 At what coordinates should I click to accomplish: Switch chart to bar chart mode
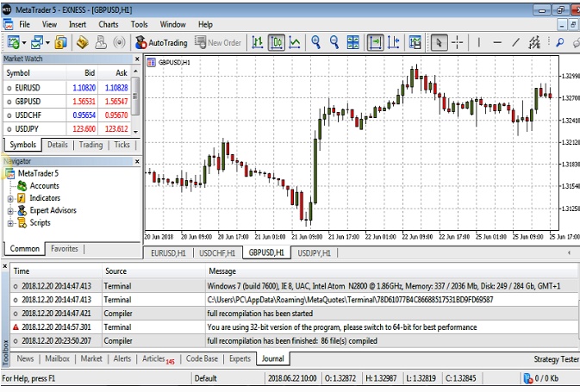(x=258, y=42)
